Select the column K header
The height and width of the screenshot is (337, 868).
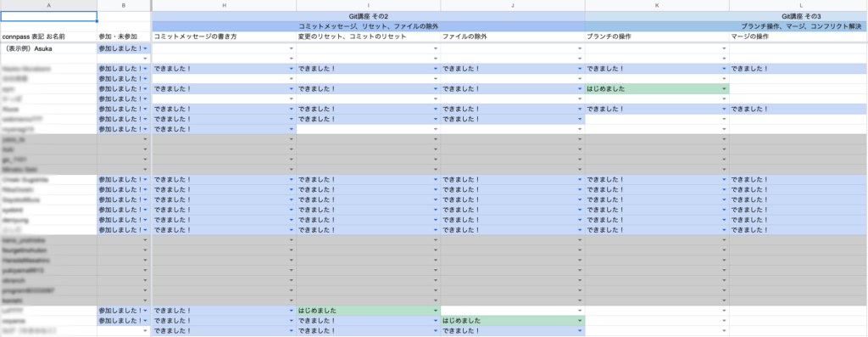click(x=657, y=5)
